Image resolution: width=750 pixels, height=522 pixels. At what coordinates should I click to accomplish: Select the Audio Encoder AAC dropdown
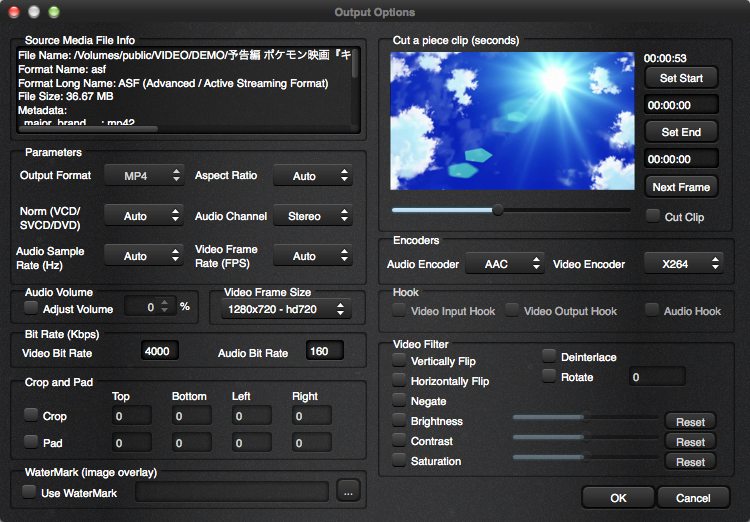tap(505, 264)
